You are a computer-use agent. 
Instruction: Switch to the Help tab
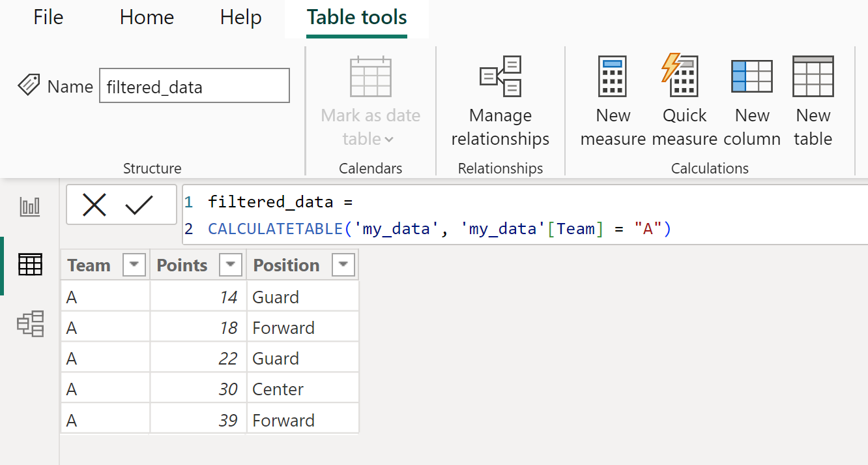pos(240,17)
